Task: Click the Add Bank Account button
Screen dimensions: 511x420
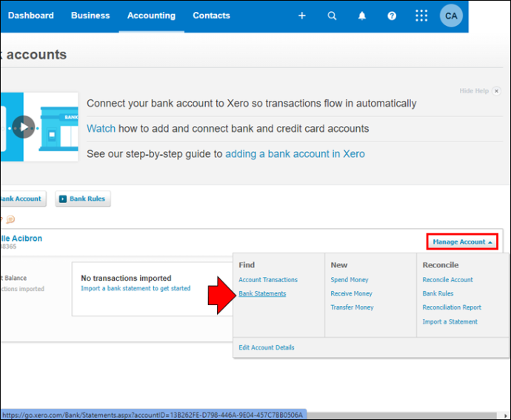Action: [x=22, y=199]
